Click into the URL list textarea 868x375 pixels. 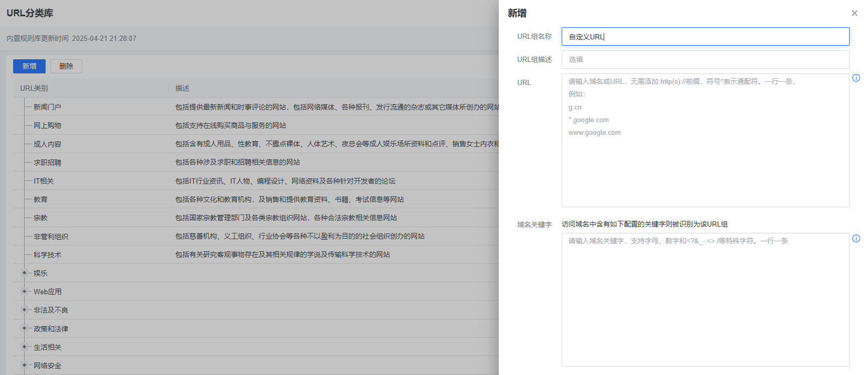705,168
